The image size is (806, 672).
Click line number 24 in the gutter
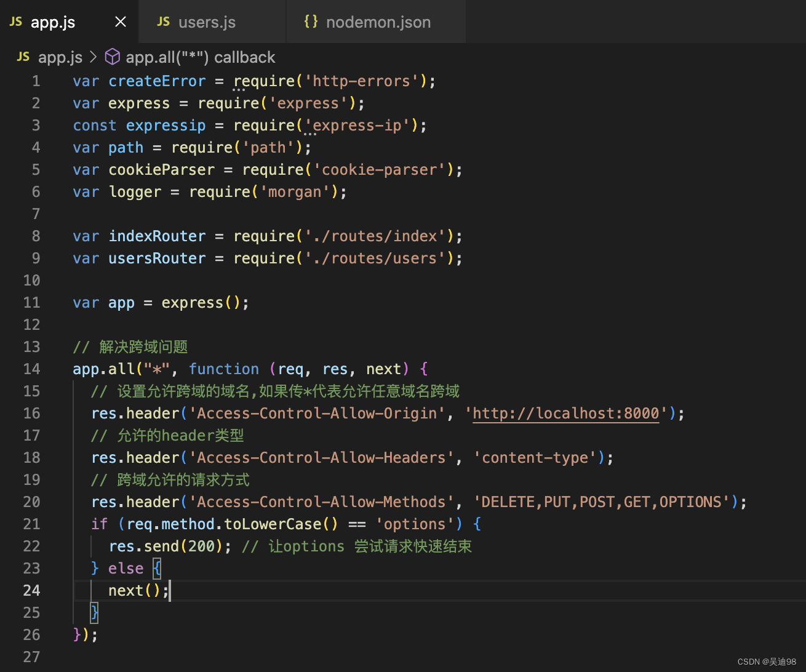tap(31, 591)
